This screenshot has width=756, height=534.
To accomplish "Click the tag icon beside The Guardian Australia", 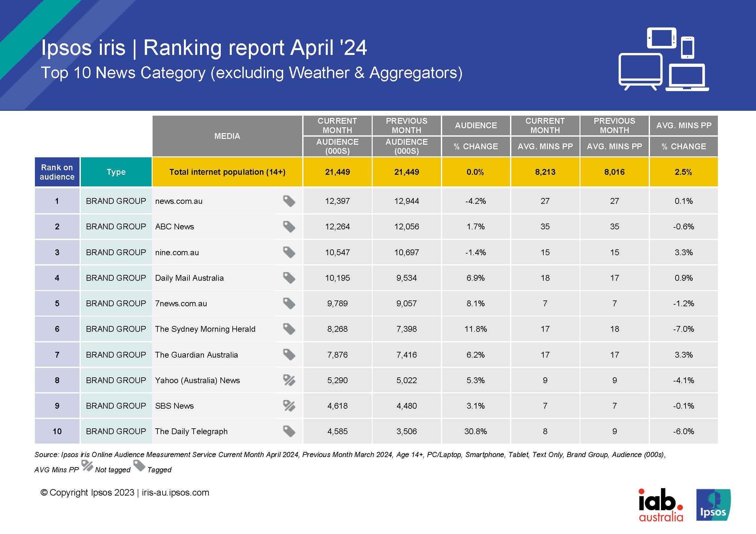I will 289,355.
